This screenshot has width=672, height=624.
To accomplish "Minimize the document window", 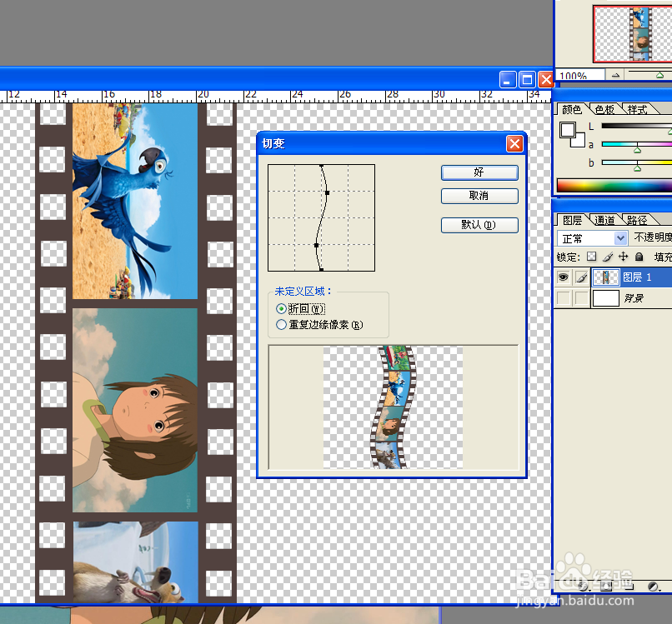I will click(507, 80).
